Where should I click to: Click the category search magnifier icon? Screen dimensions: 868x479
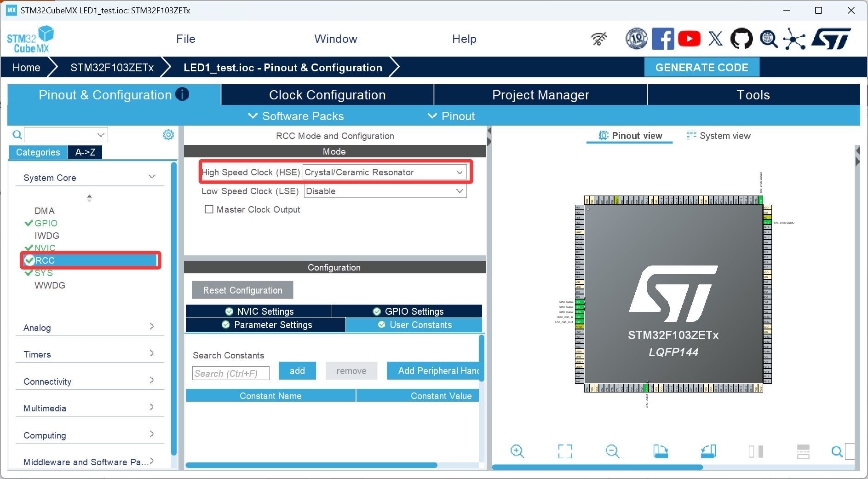17,135
